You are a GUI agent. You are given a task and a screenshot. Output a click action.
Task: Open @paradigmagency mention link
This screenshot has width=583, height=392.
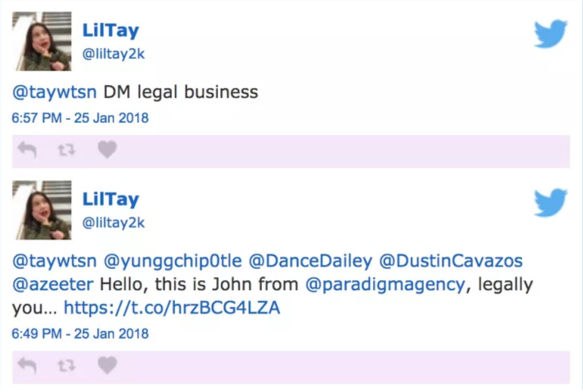[385, 284]
